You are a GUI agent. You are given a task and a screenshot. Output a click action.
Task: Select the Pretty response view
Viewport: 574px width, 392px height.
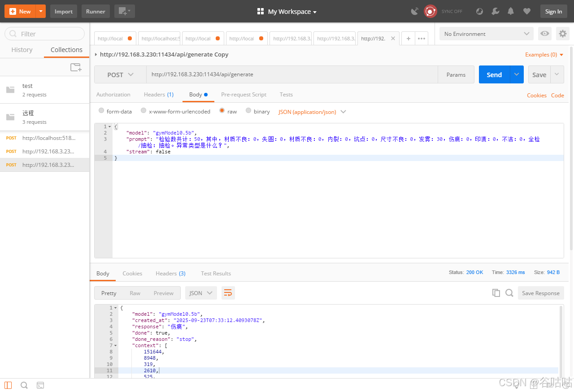tap(109, 293)
